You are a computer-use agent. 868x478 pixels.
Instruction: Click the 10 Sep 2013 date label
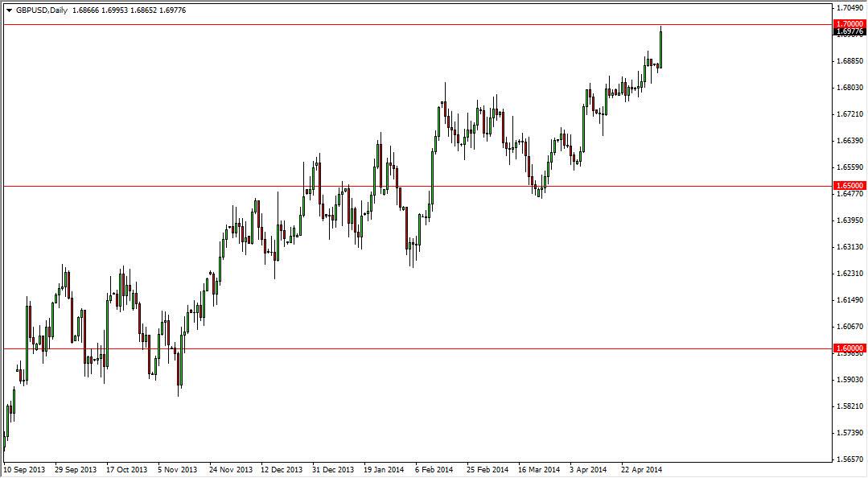pyautogui.click(x=24, y=468)
